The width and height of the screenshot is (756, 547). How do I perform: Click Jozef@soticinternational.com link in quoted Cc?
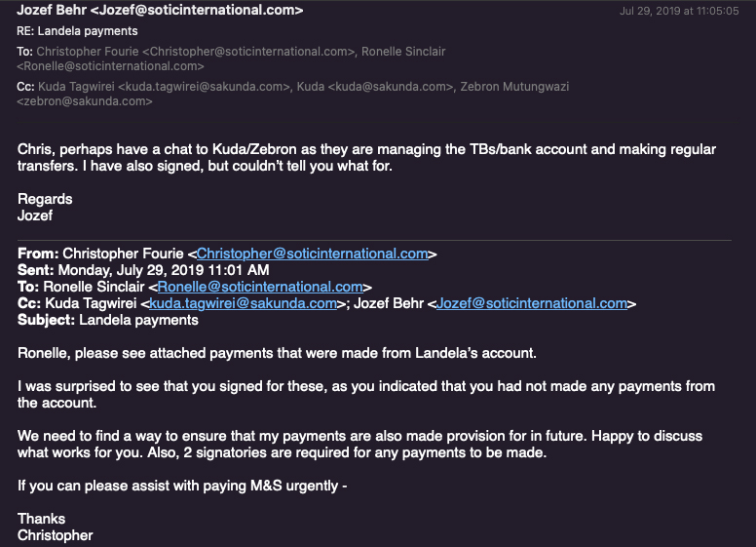click(x=532, y=303)
